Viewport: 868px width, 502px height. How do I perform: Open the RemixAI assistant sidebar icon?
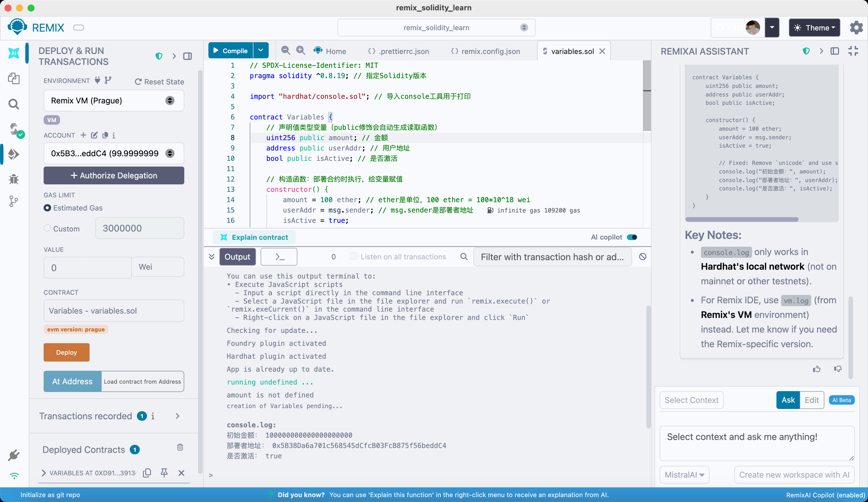tap(14, 53)
